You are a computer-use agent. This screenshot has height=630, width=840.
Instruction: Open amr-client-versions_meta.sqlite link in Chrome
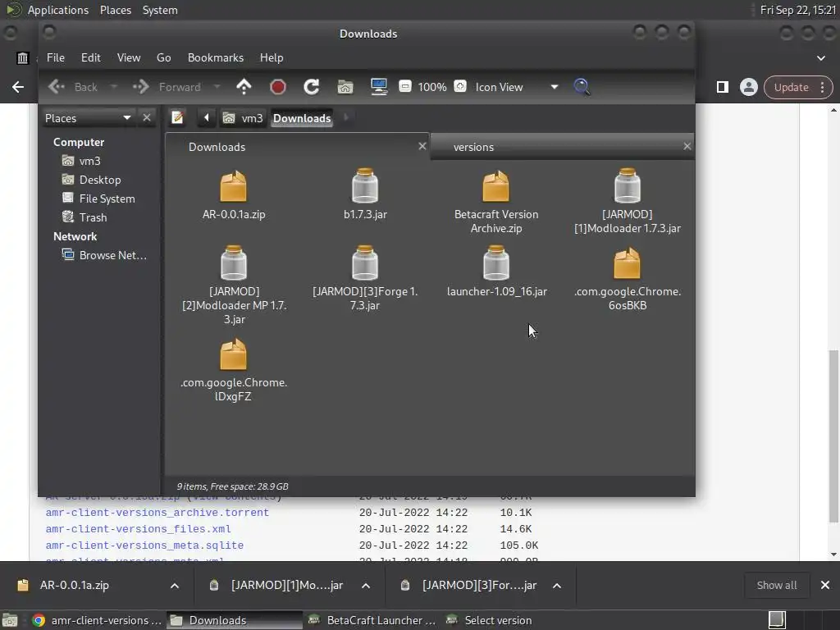tap(144, 546)
